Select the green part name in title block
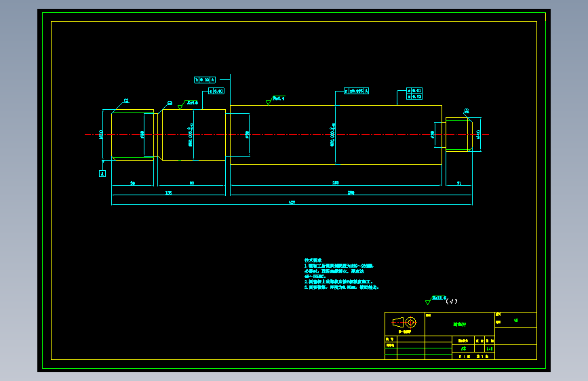This screenshot has width=588, height=381. (x=459, y=324)
